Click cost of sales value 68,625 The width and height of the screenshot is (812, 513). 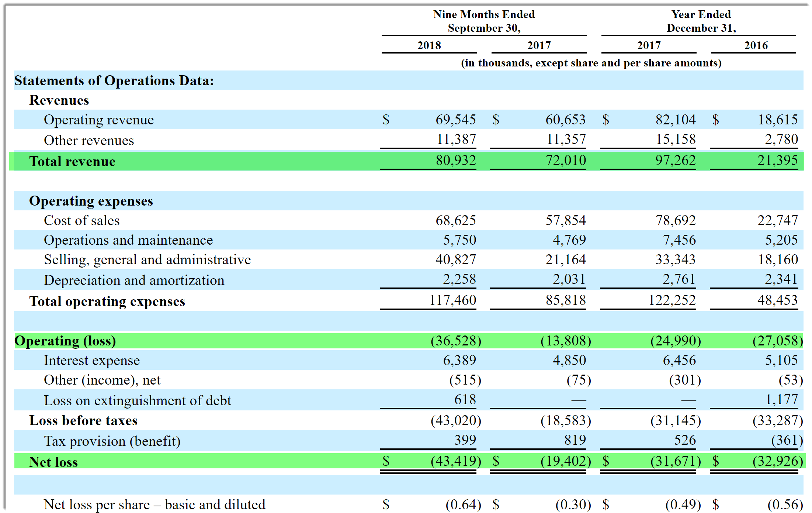pos(456,220)
